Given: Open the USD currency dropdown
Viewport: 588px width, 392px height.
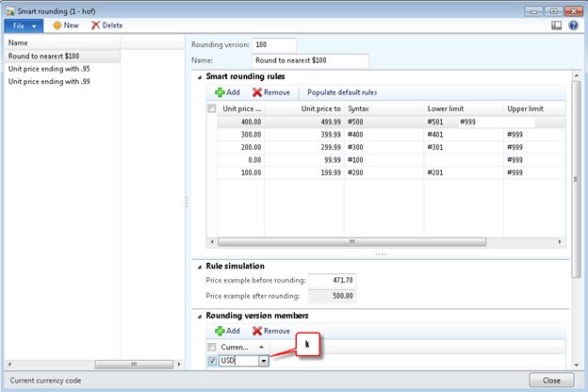Looking at the screenshot, I should point(264,360).
